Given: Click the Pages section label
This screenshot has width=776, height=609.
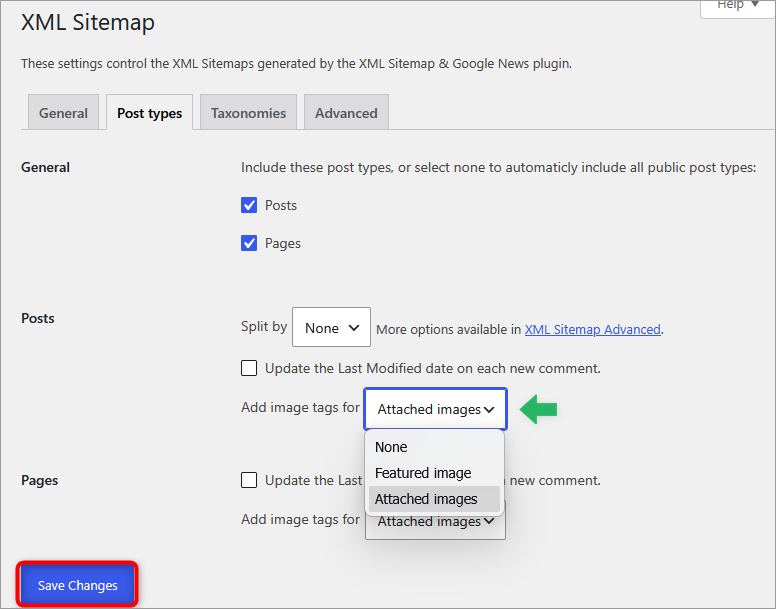Looking at the screenshot, I should pos(40,480).
